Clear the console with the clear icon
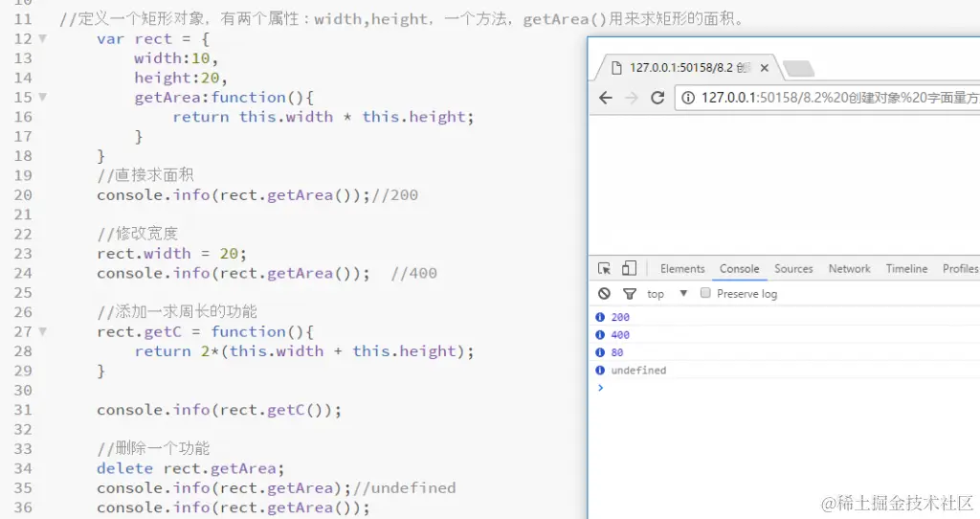The image size is (980, 519). (x=604, y=293)
